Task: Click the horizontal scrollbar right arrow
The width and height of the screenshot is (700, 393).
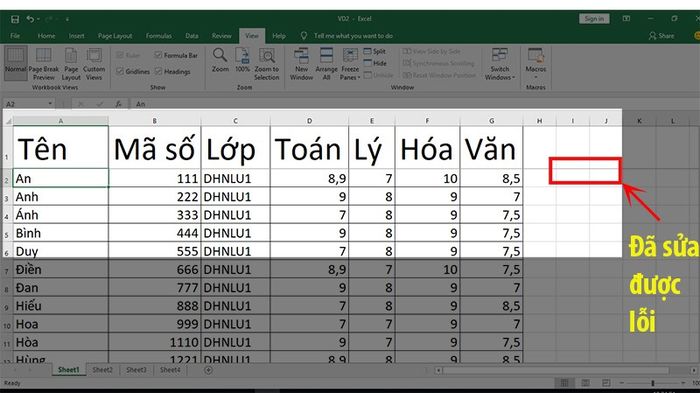Action: coord(693,371)
